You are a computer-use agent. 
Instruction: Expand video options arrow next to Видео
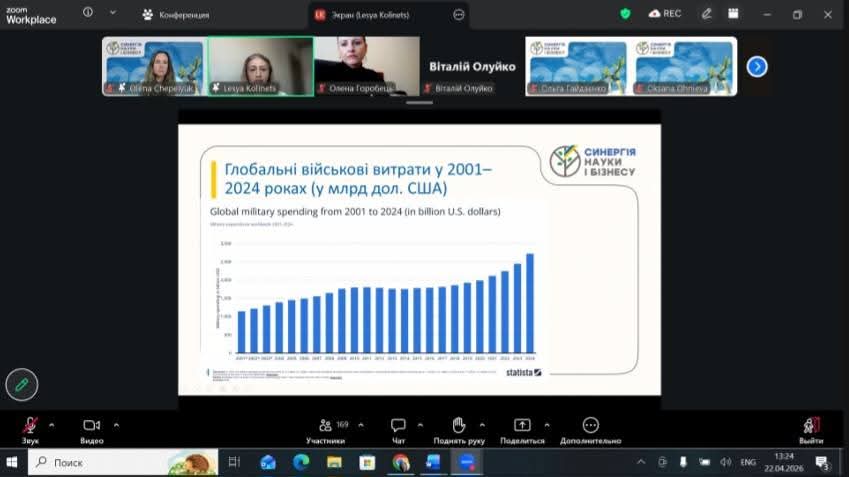[x=116, y=424]
